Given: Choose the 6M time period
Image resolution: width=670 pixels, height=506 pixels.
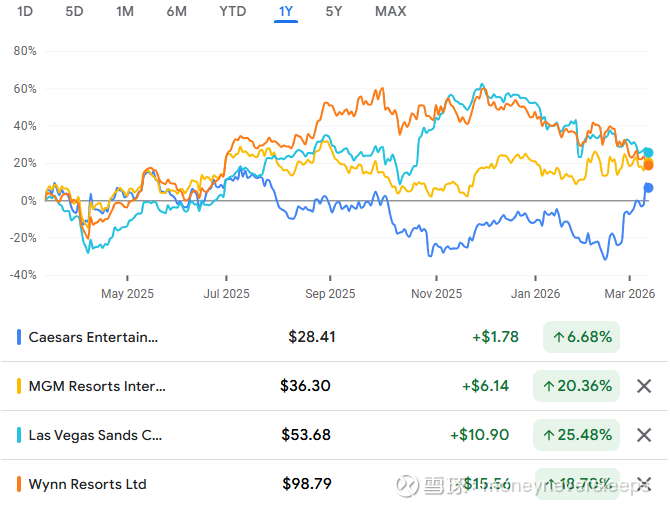Looking at the screenshot, I should click(177, 12).
